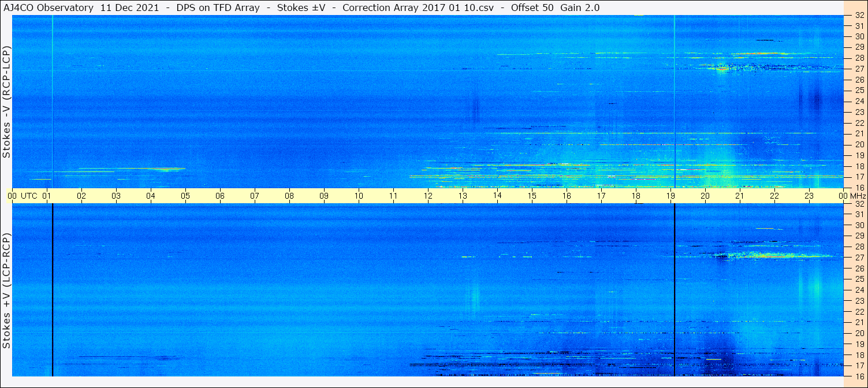The width and height of the screenshot is (868, 388).
Task: Select the 12 hour tick label
Action: click(428, 196)
